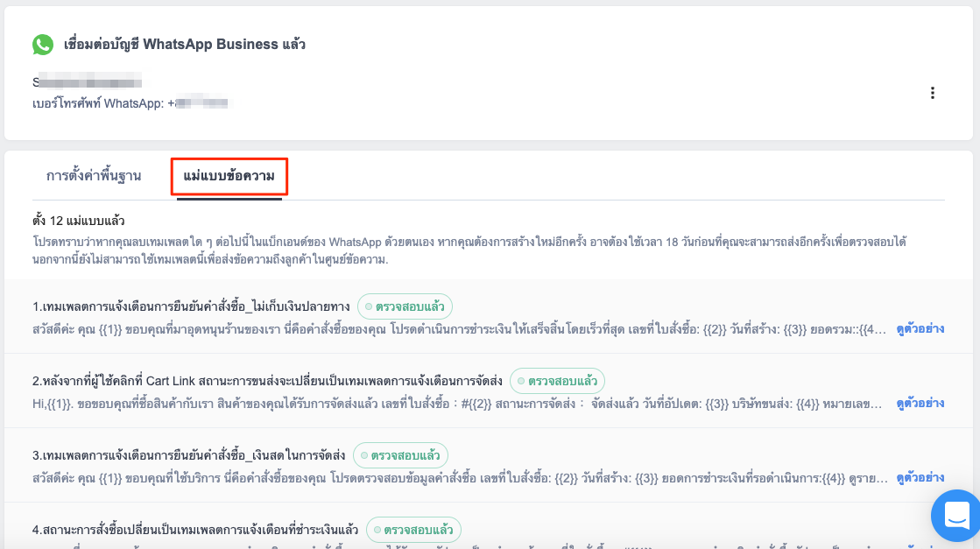Click ตรวจสอบแล้ว badge on template 2
Image resolution: width=980 pixels, height=549 pixels.
(558, 380)
